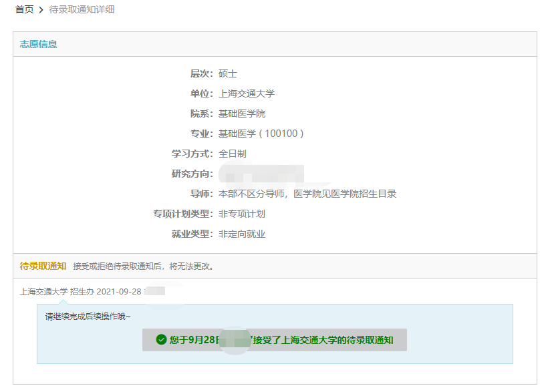The height and width of the screenshot is (392, 542).
Task: Click the 就业类型 field label
Action: click(192, 234)
